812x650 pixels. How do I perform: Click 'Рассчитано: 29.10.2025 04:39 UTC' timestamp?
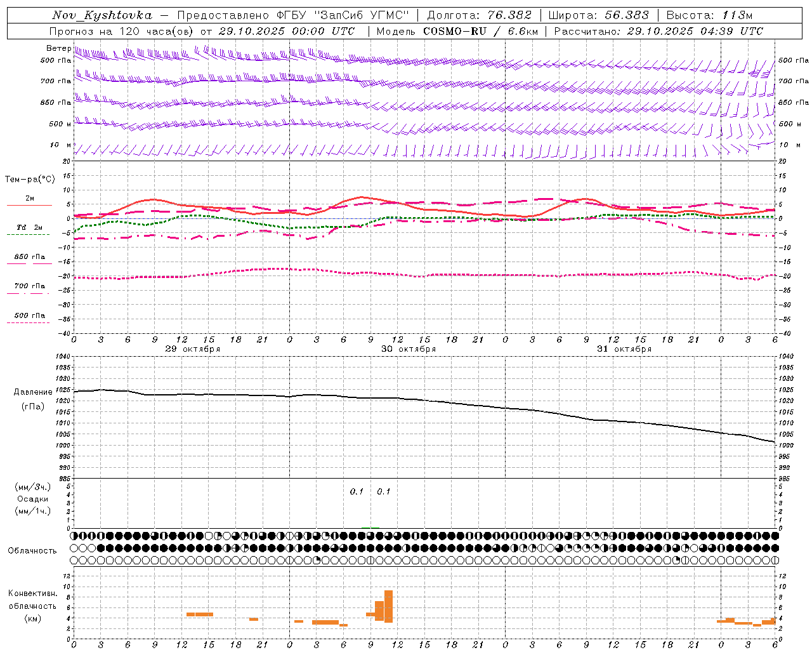click(x=658, y=31)
